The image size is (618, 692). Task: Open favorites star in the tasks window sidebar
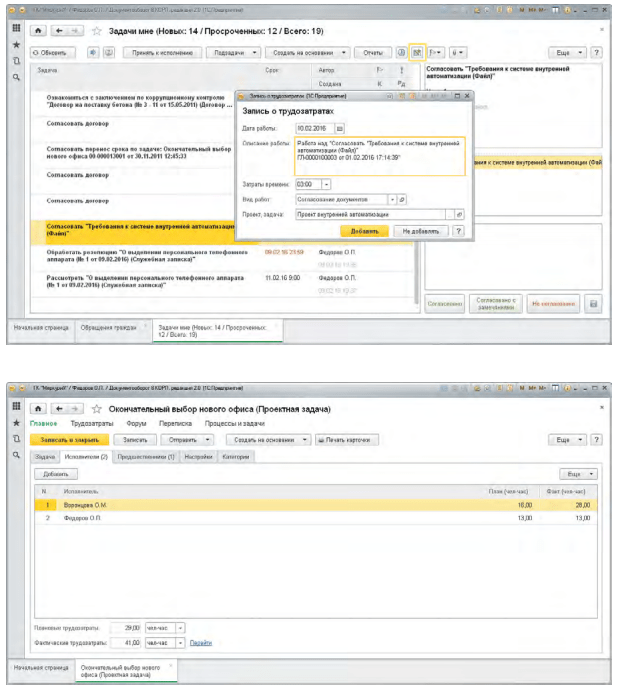point(16,45)
